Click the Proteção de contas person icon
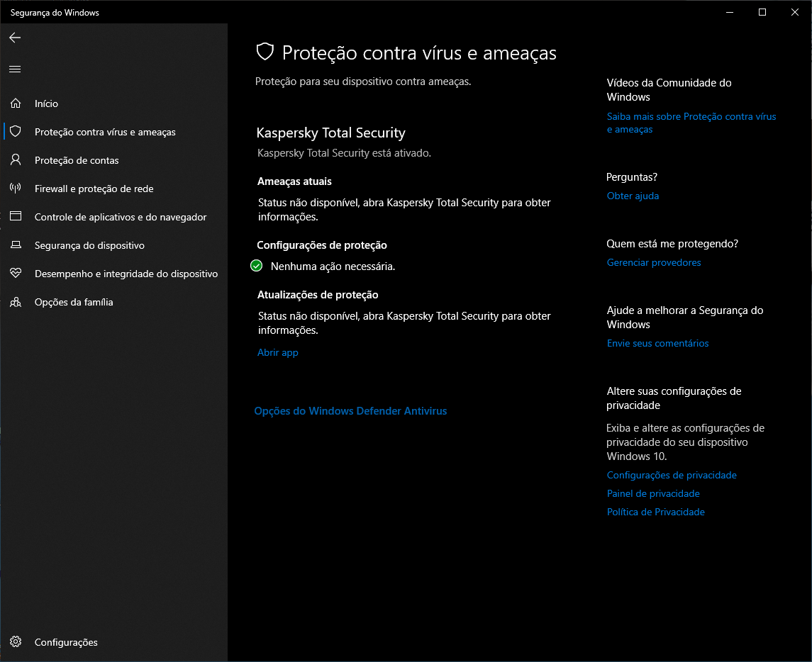Screen dimensions: 812x662 16,160
